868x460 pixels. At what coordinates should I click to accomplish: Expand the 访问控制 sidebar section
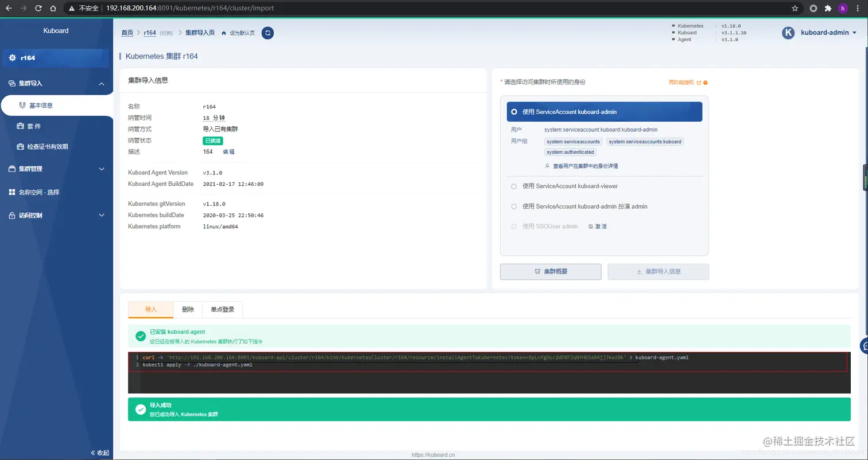coord(102,215)
